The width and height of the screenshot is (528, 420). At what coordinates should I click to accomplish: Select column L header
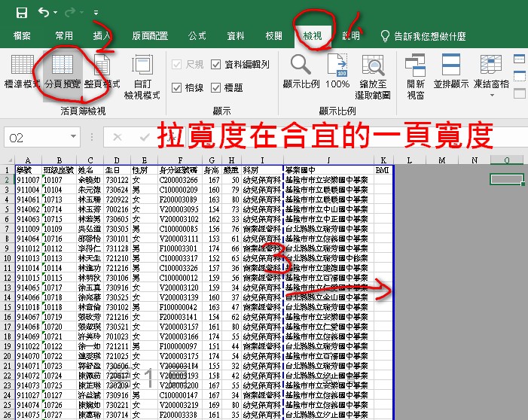(407, 160)
